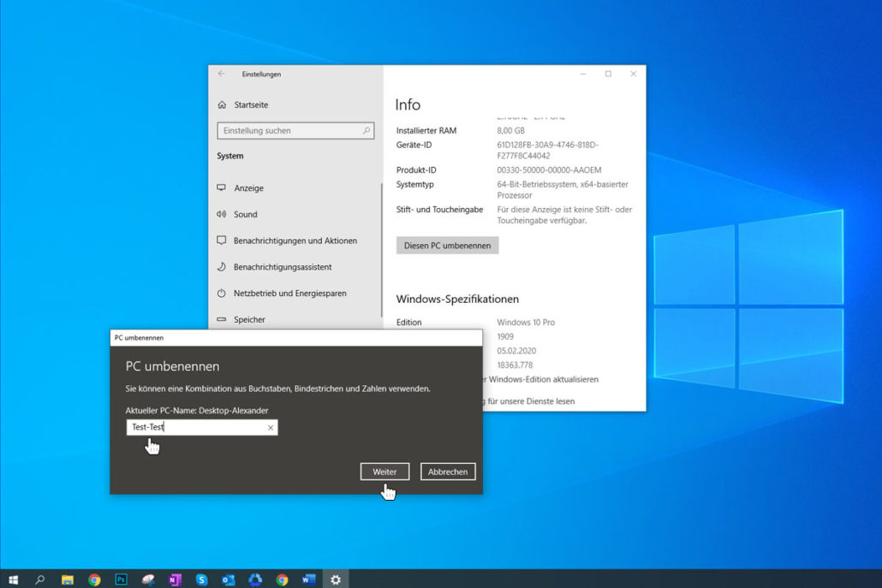882x588 pixels.
Task: Open Netzbetrieb und Energiesparen settings
Action: pyautogui.click(x=289, y=294)
